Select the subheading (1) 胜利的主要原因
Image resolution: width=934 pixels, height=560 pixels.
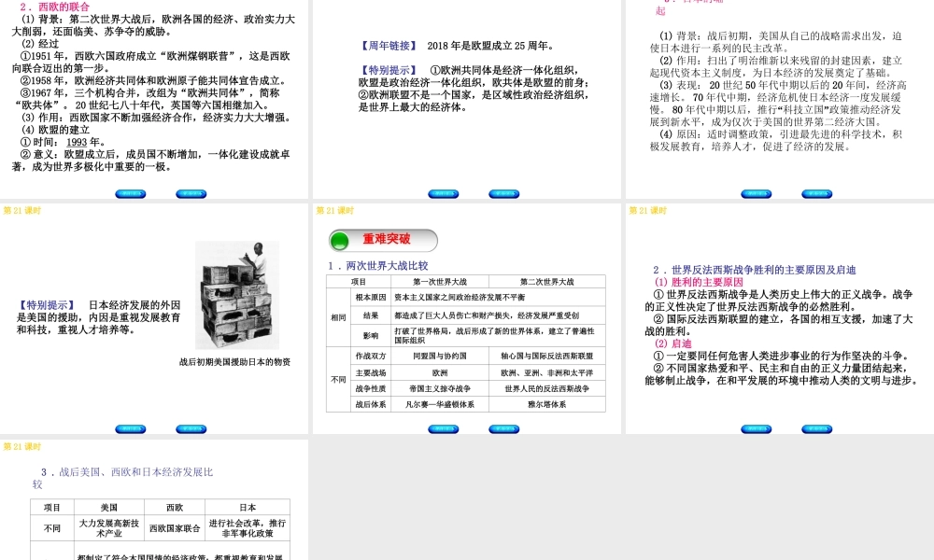(700, 282)
